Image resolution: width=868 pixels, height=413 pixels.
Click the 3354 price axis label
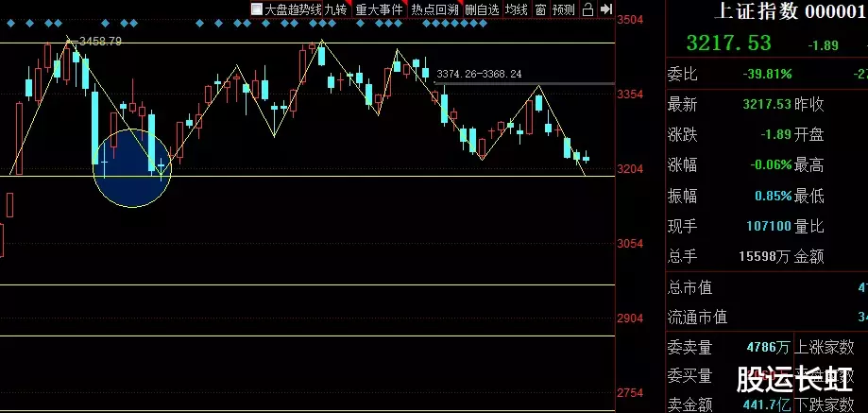pos(630,95)
